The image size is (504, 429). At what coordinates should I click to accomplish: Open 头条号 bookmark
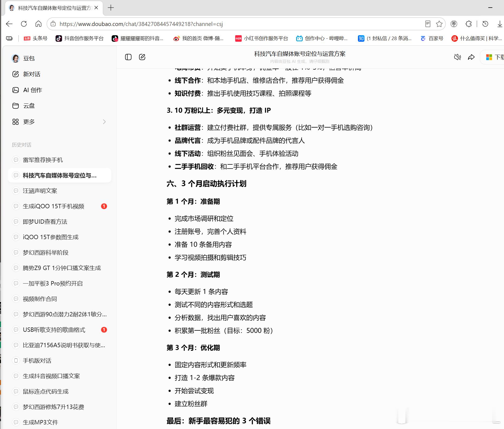coord(35,38)
